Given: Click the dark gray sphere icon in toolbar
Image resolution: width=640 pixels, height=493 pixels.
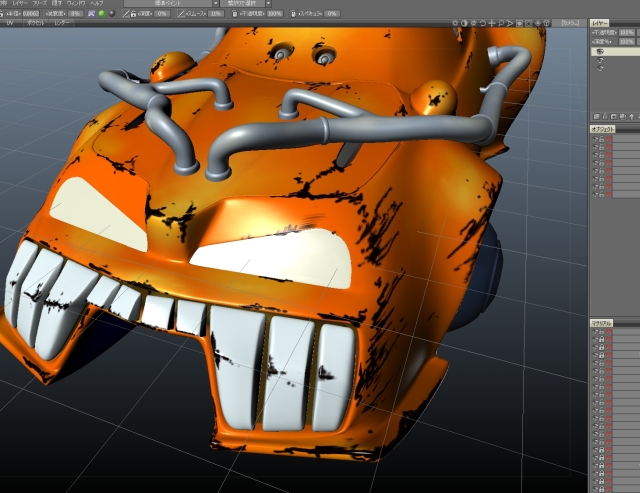Looking at the screenshot, I should [110, 13].
